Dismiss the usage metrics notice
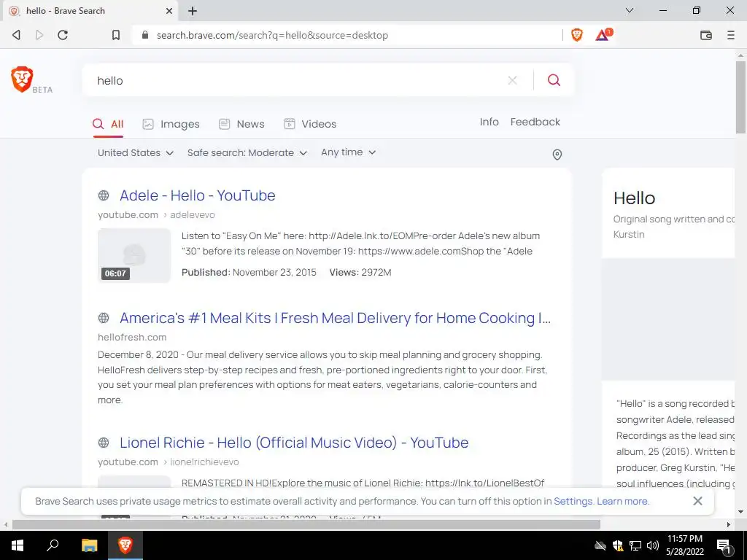Image resolution: width=747 pixels, height=560 pixels. pos(697,501)
